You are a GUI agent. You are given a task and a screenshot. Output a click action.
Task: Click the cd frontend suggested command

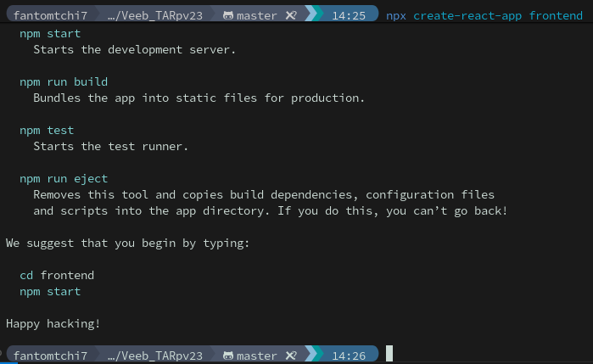[x=57, y=275]
